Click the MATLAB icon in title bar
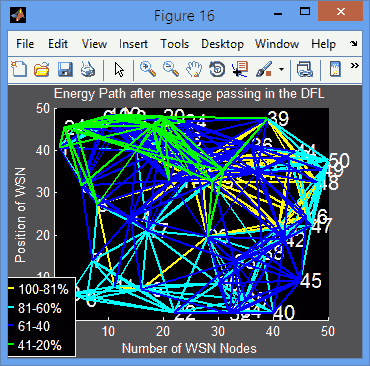 pyautogui.click(x=18, y=15)
